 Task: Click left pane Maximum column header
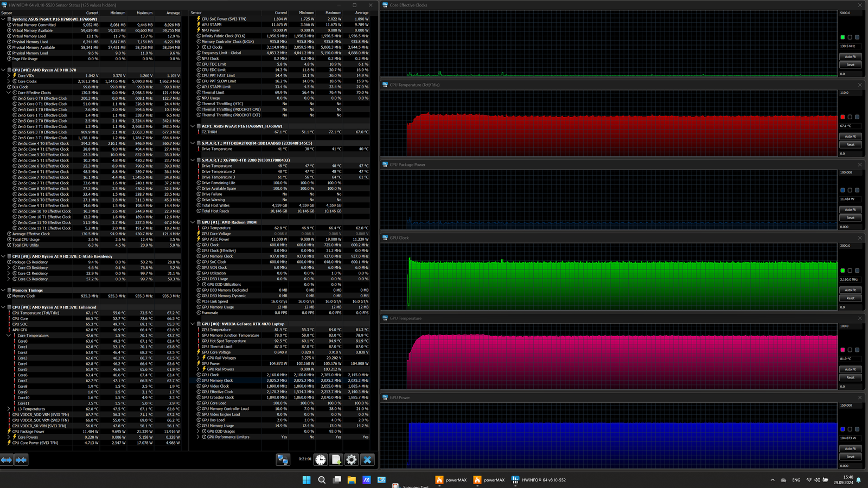(x=144, y=13)
